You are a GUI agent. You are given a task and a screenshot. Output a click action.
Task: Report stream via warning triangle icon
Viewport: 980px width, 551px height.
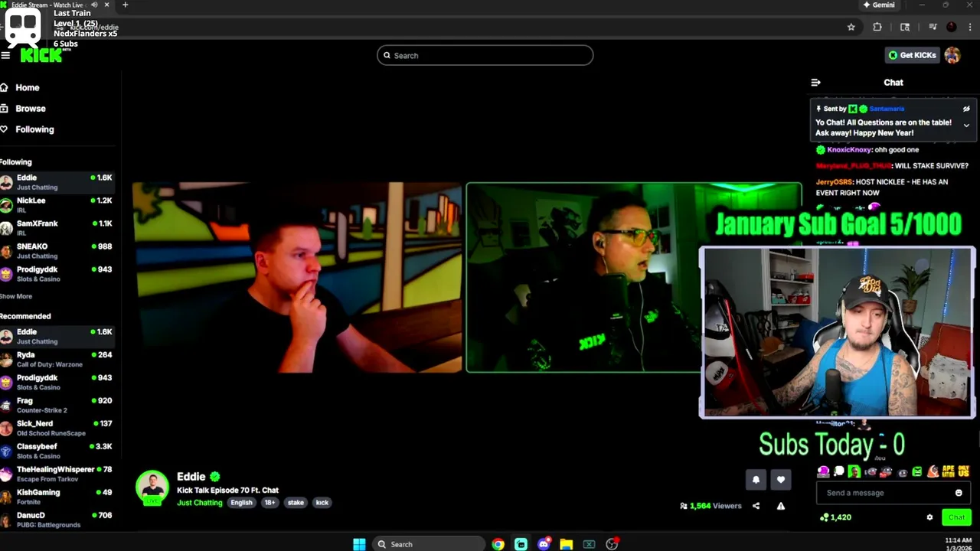[x=780, y=506]
